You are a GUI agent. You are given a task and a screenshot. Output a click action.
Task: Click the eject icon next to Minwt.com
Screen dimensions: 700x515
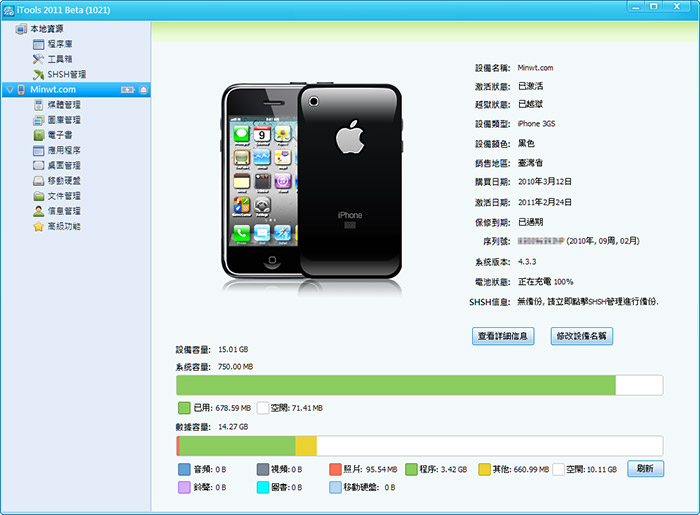click(x=143, y=90)
